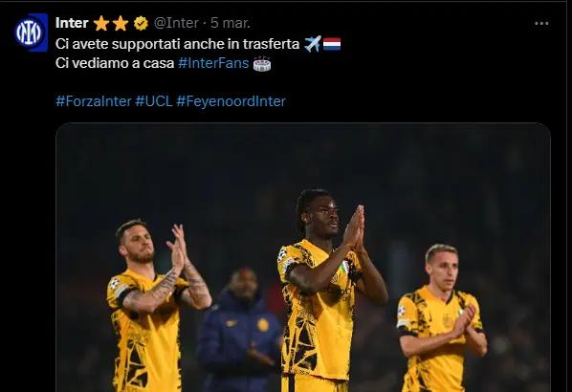Screen dimensions: 572x392
Task: Click the second gold star beside Inter
Action: coord(121,23)
